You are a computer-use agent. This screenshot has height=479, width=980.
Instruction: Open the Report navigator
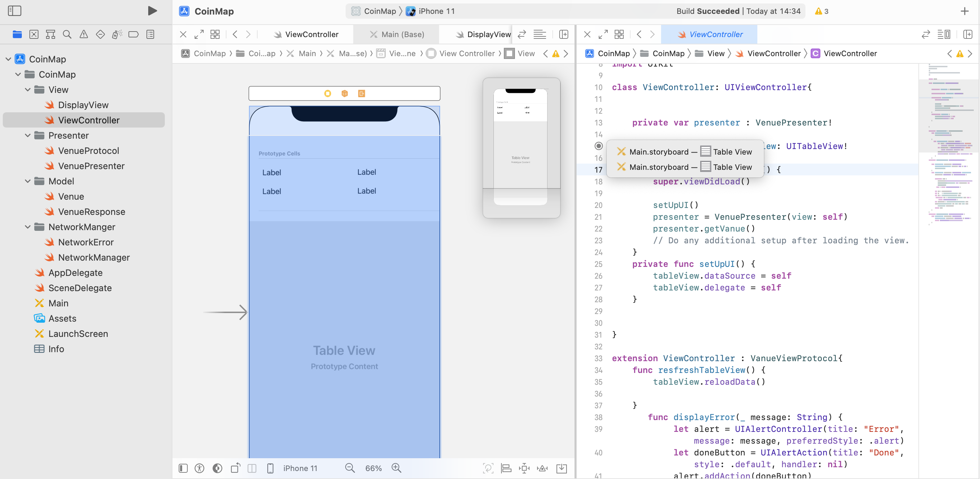pos(150,34)
